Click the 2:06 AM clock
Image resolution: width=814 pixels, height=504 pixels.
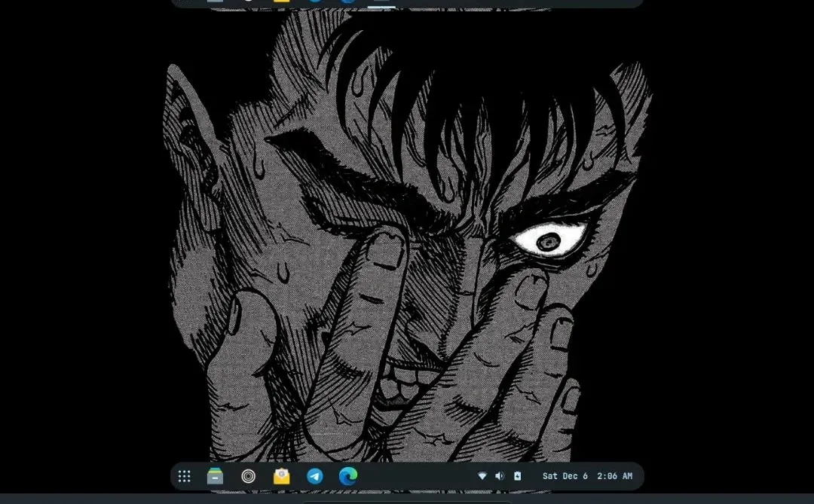tap(615, 476)
